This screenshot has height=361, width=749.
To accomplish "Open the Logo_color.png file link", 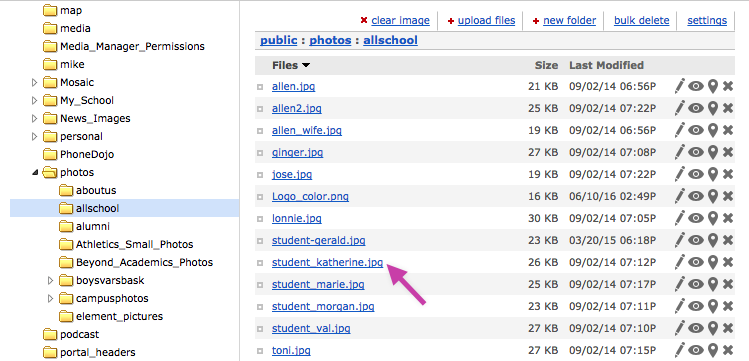I will point(310,196).
